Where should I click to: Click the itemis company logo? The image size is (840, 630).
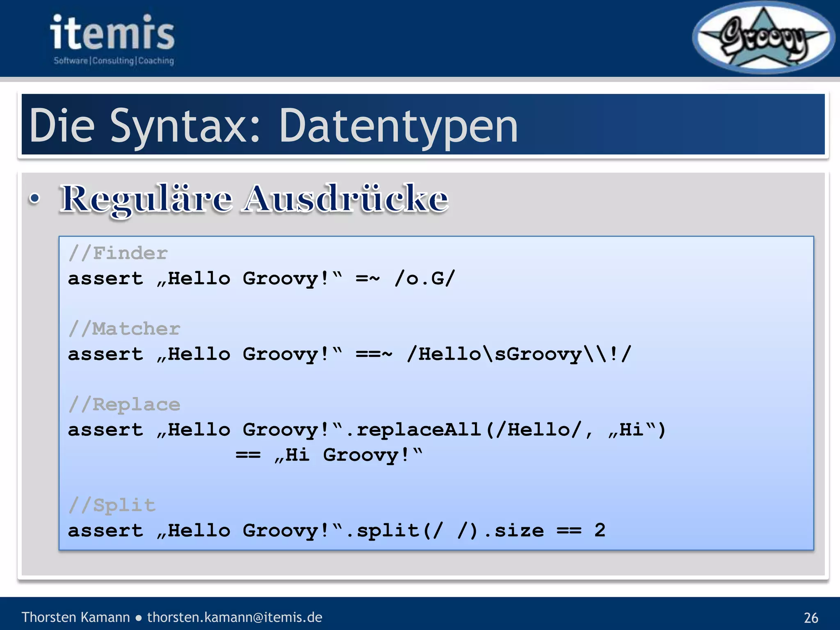coord(112,33)
